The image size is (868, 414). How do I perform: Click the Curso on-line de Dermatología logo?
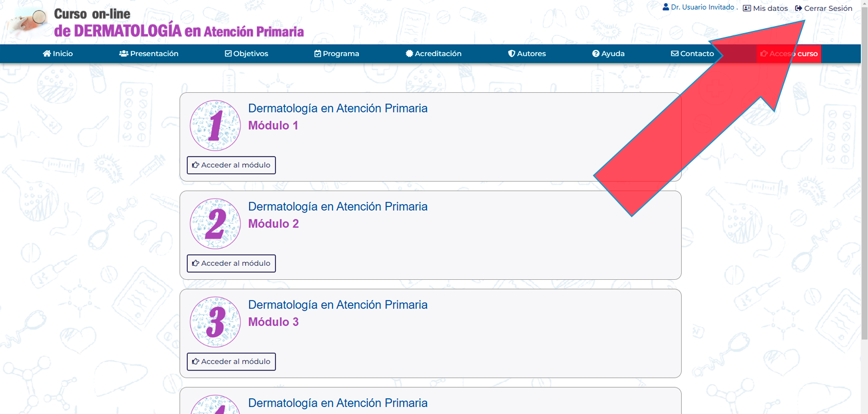[x=158, y=23]
